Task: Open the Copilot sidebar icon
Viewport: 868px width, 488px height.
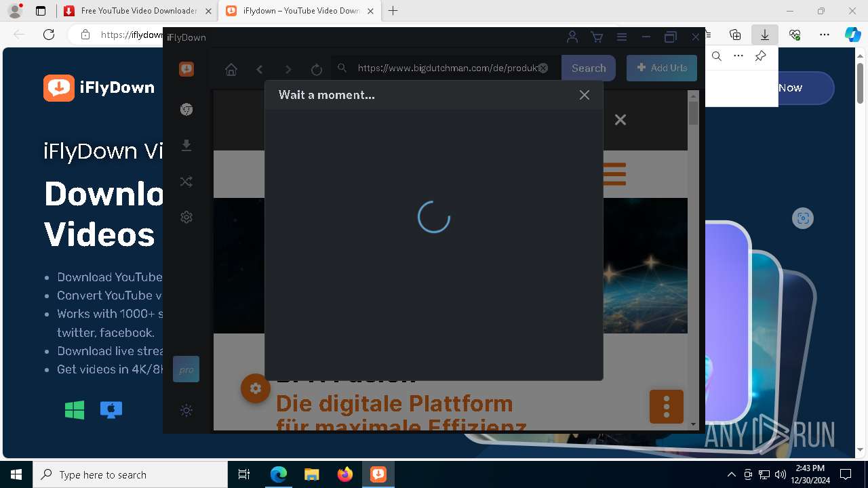Action: 853,35
